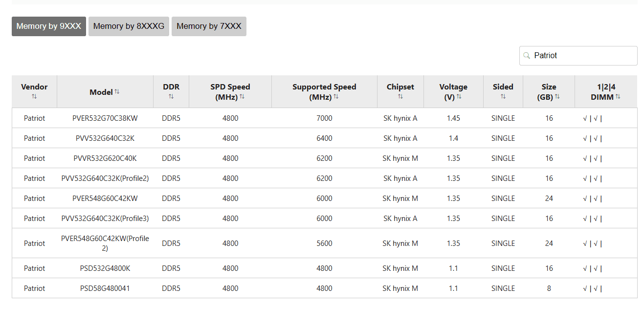
Task: Open the Memory by 8XXXG tab
Action: (x=129, y=26)
